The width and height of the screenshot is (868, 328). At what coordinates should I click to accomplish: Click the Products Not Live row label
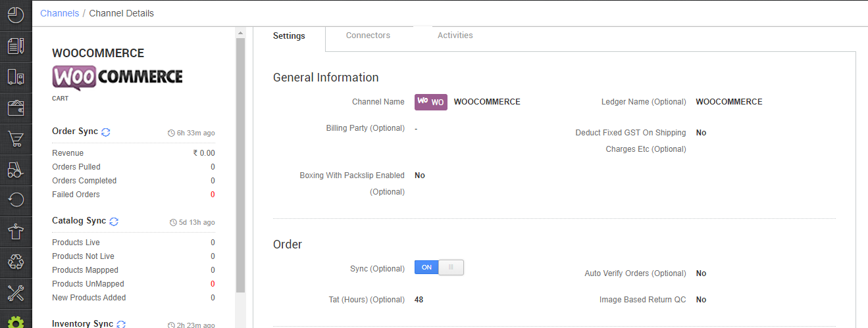[84, 256]
